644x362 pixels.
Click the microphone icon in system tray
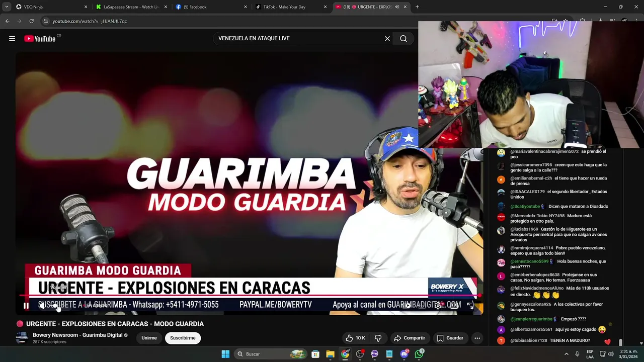click(x=577, y=354)
